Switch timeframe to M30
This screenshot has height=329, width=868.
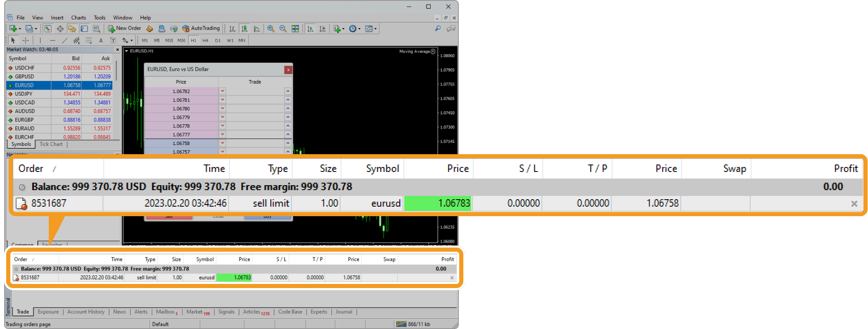(181, 41)
